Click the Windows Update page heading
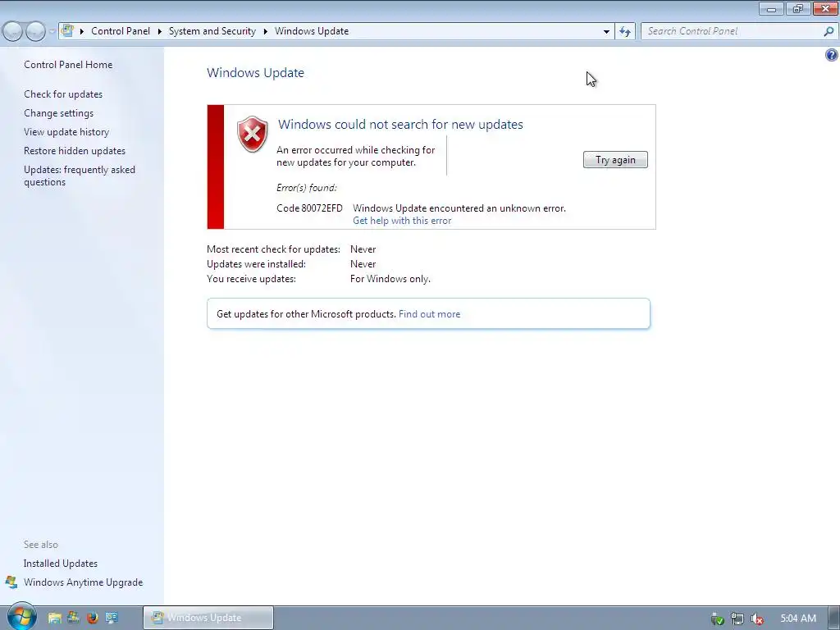This screenshot has width=840, height=630. tap(256, 73)
